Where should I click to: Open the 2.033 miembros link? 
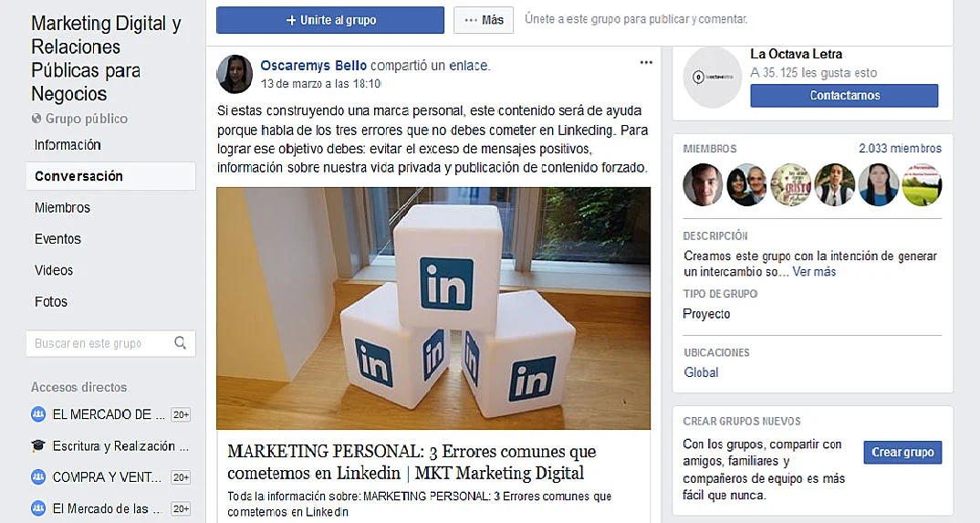[900, 148]
